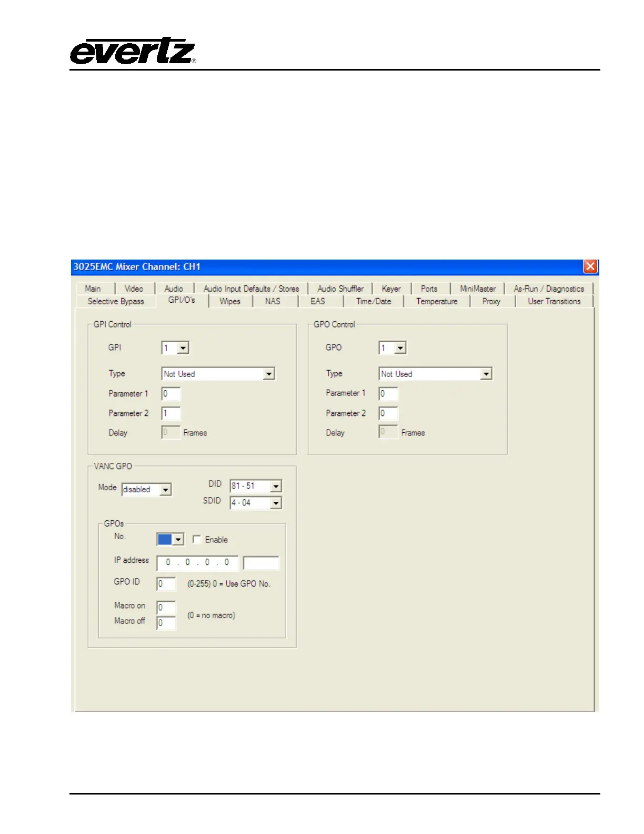Viewport: 644px width, 834px height.
Task: Select the Proxy tab
Action: [x=491, y=301]
